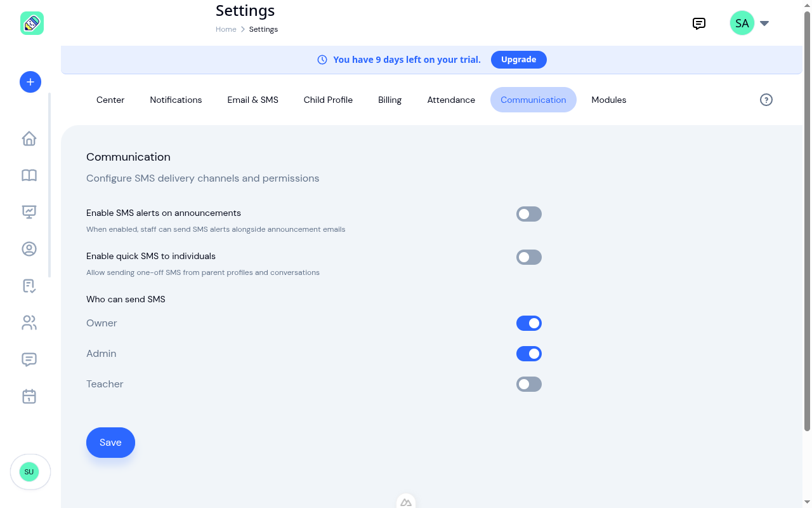
Task: Click the clock icon in the trial banner
Action: click(322, 60)
